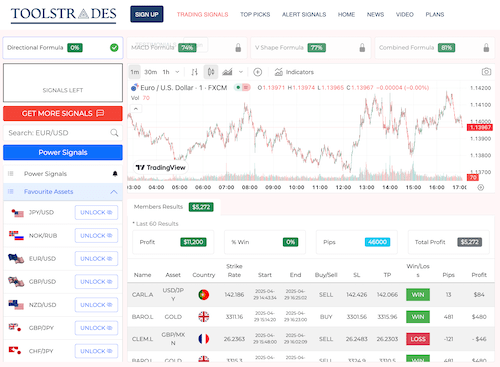This screenshot has width=500, height=367.
Task: Click the Strike Rate column header
Action: (x=234, y=271)
